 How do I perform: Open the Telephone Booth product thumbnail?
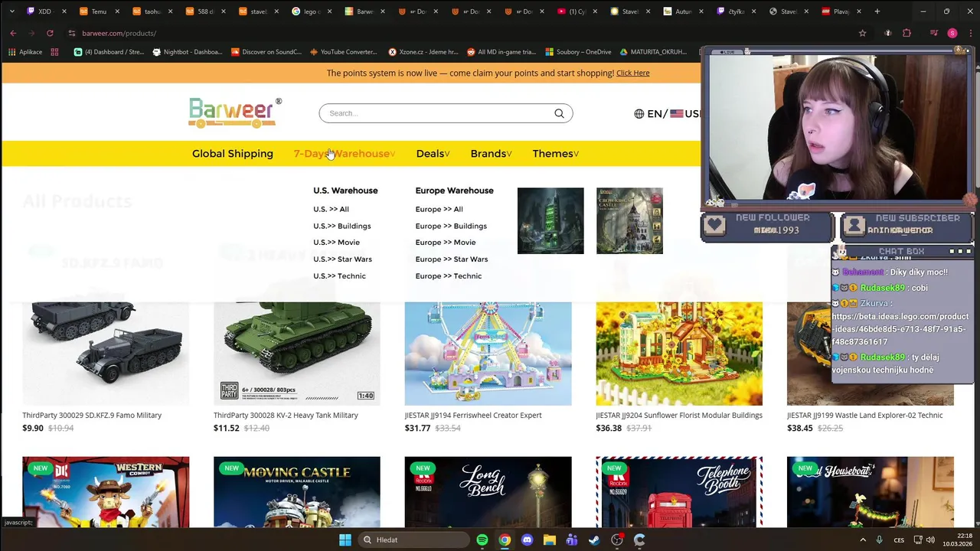[679, 492]
